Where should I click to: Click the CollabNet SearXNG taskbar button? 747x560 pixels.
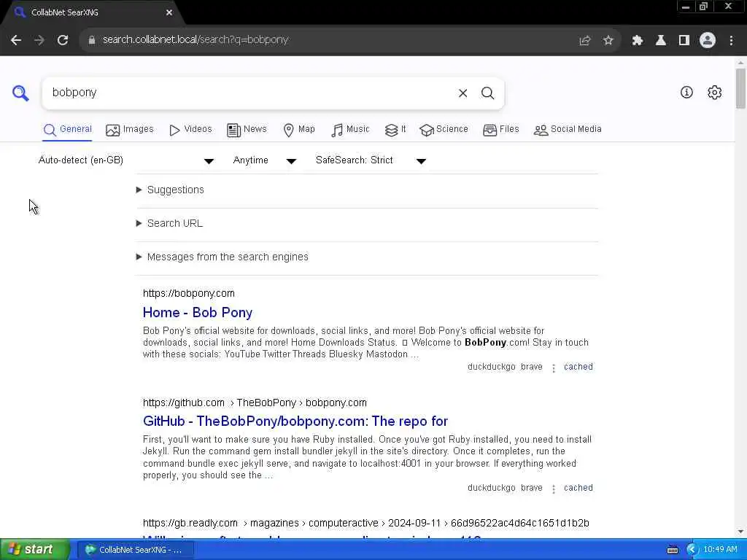pos(136,550)
